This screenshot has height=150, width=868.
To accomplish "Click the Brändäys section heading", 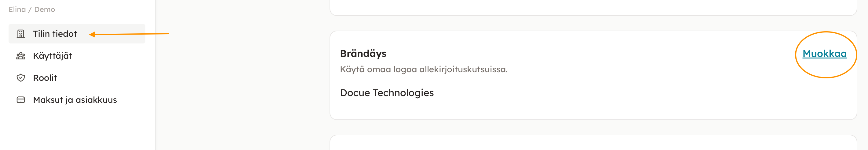I will coord(363,54).
